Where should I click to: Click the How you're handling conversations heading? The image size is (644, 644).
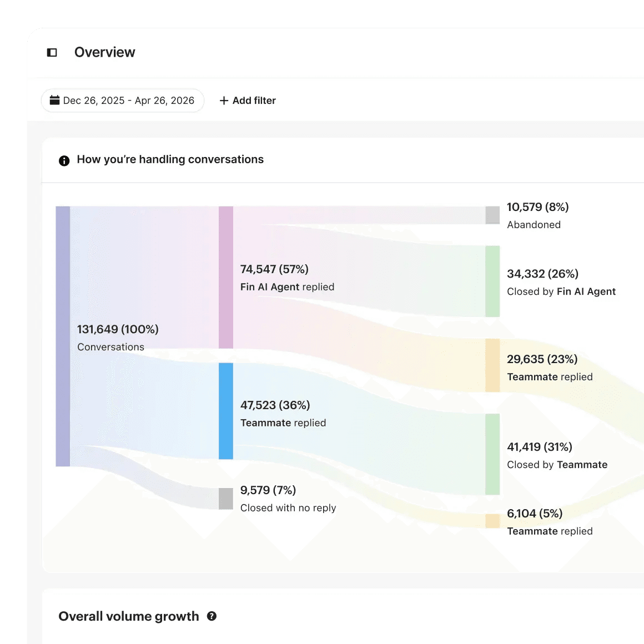click(170, 159)
